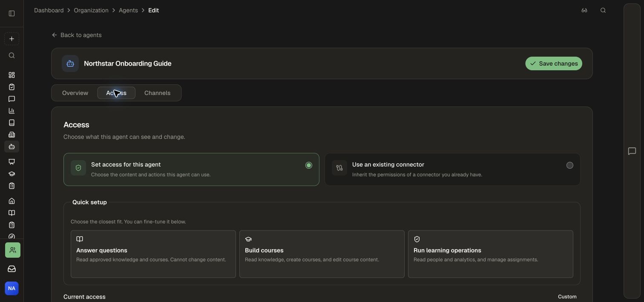This screenshot has height=302, width=644.
Task: Open the clipboard checkmark sidebar icon
Action: pyautogui.click(x=11, y=87)
